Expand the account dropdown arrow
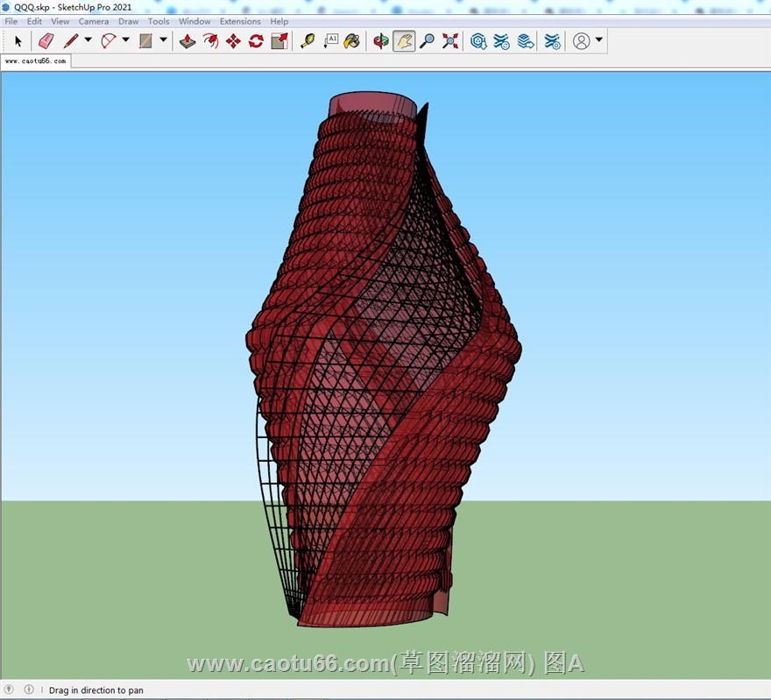The width and height of the screenshot is (771, 700). coord(599,39)
